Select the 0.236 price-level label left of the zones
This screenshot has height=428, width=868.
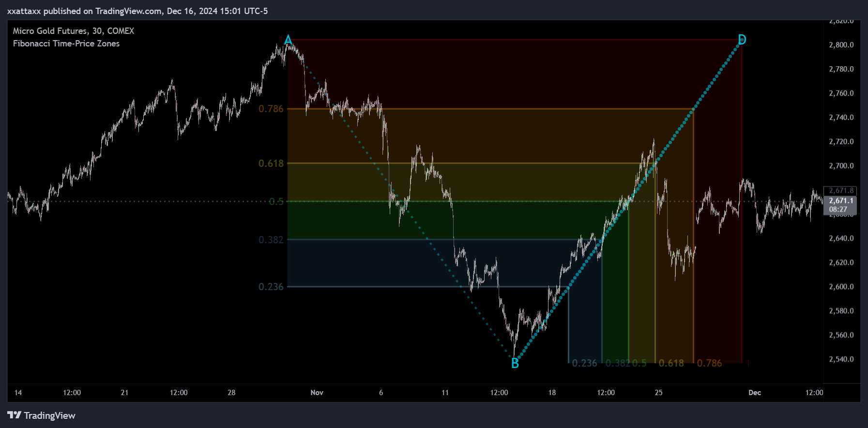tap(271, 287)
